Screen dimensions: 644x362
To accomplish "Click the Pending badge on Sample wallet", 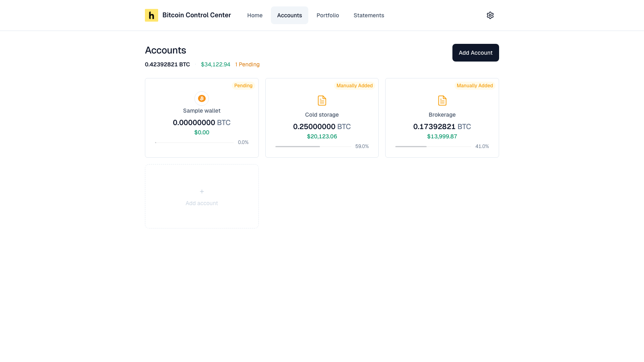I will (x=243, y=86).
